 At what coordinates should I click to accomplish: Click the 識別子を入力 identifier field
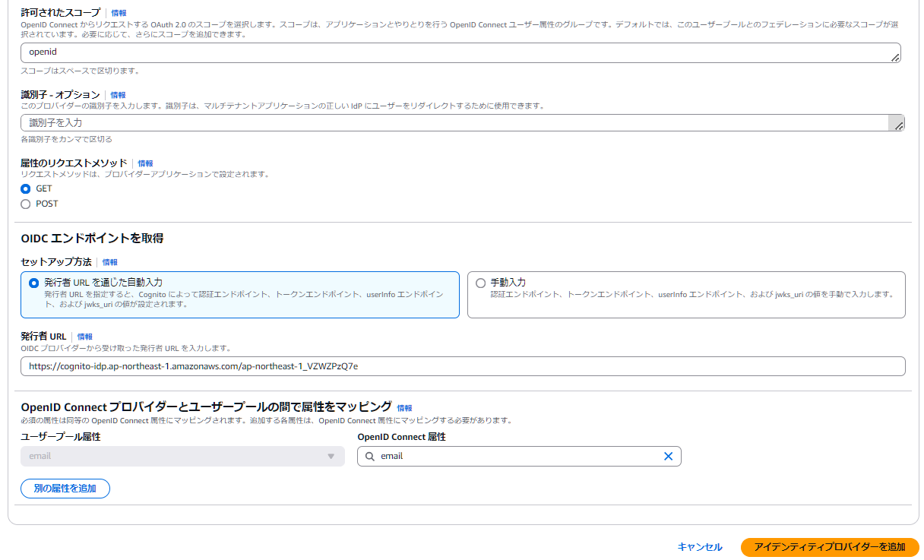pyautogui.click(x=463, y=123)
